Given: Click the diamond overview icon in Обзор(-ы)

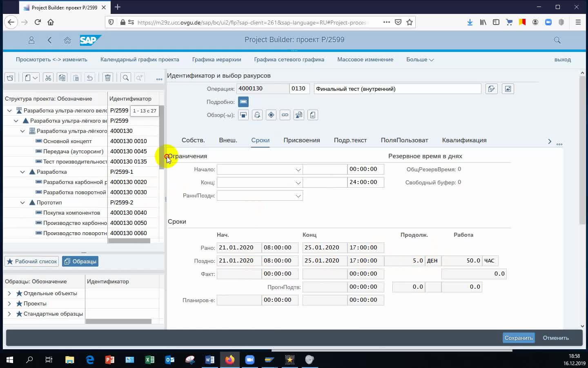Looking at the screenshot, I should tap(271, 115).
